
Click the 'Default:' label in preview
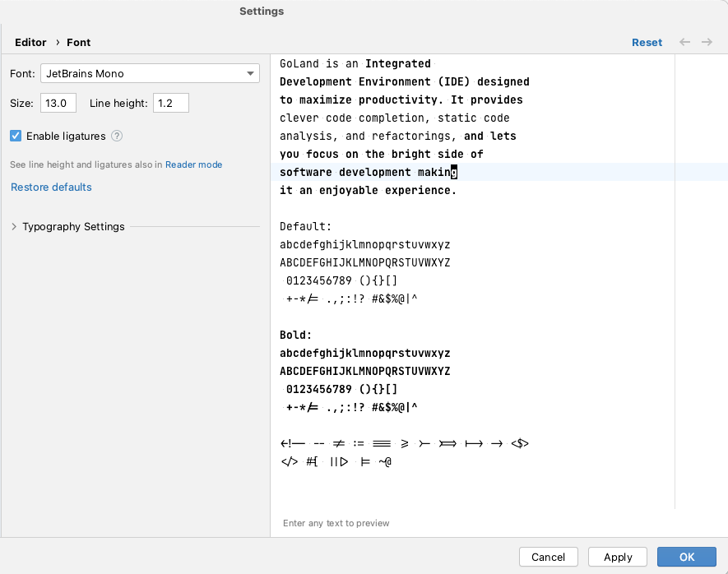click(305, 226)
